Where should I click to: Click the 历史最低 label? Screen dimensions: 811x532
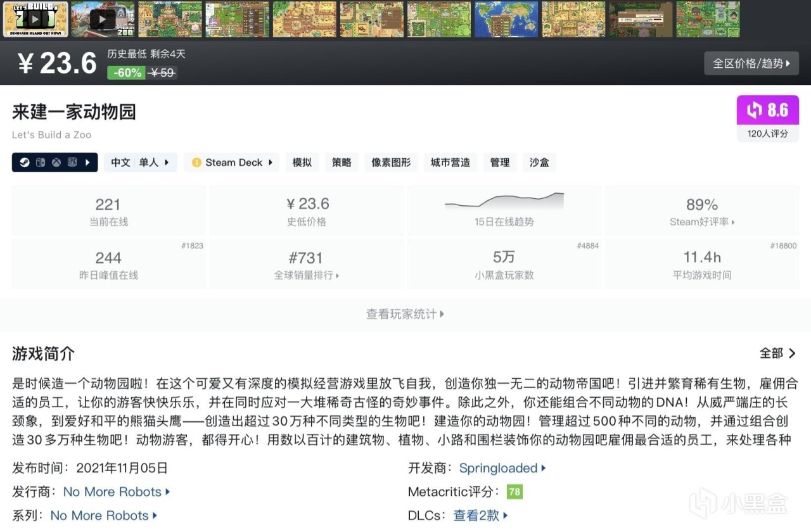coord(127,54)
